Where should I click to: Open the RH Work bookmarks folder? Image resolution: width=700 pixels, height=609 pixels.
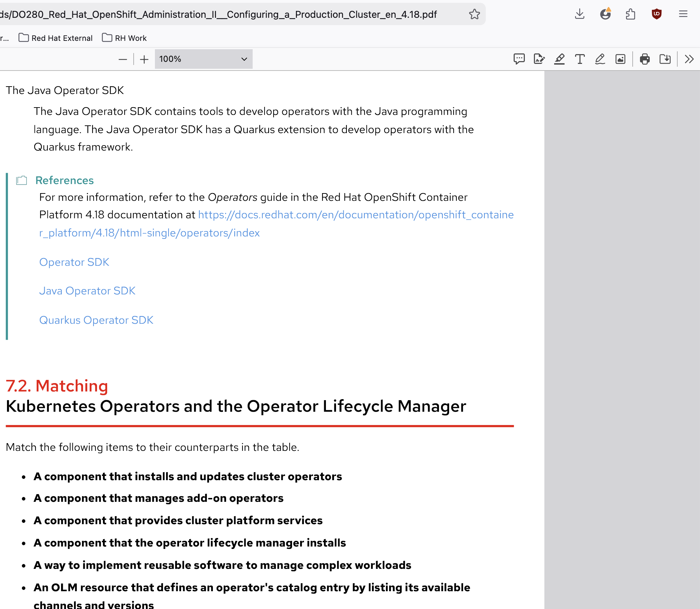pyautogui.click(x=125, y=38)
